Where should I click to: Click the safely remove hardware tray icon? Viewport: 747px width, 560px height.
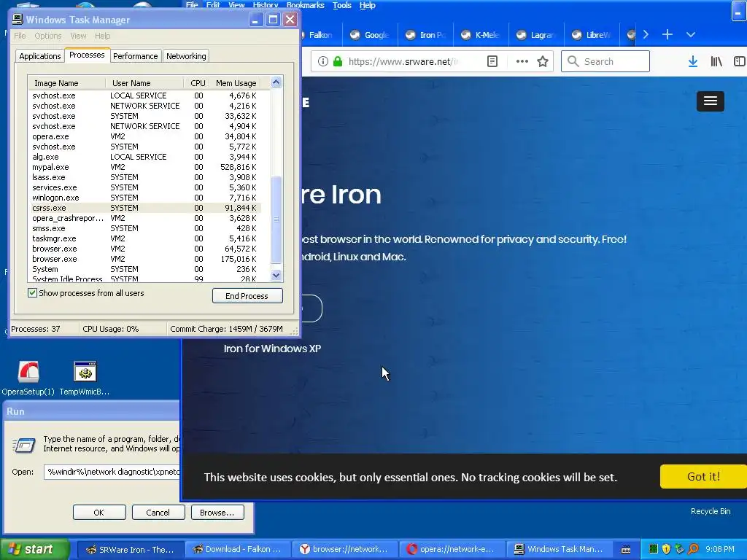pos(680,549)
